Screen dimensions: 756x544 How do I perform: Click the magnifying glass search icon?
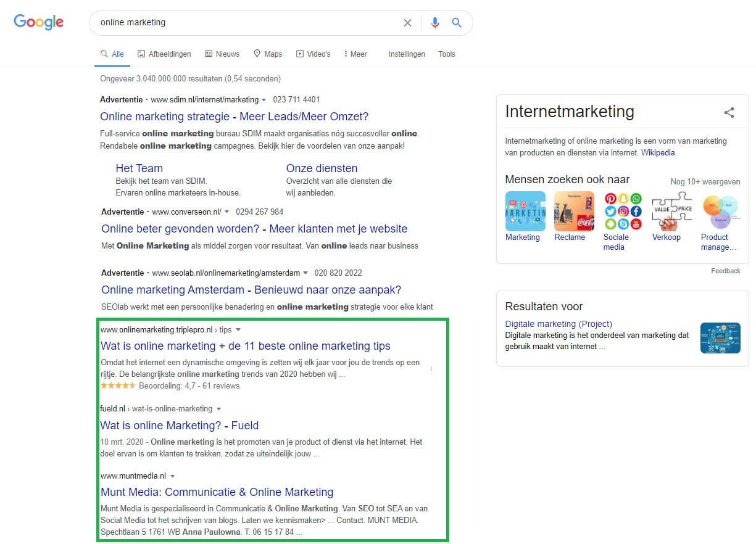pyautogui.click(x=457, y=22)
